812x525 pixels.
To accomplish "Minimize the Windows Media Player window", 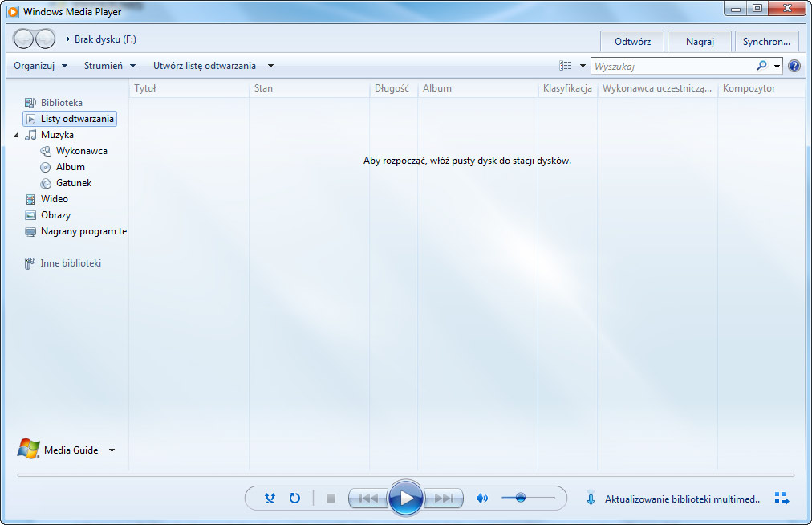I will (735, 9).
